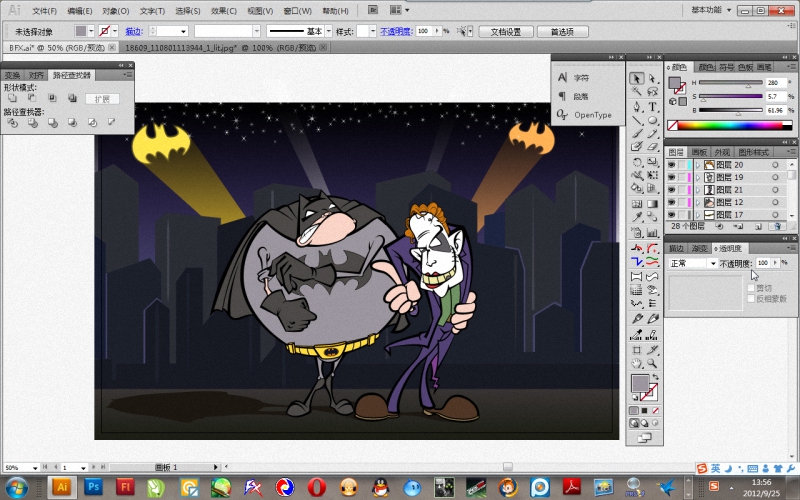Expand layer 图层 21 triangle

point(698,190)
